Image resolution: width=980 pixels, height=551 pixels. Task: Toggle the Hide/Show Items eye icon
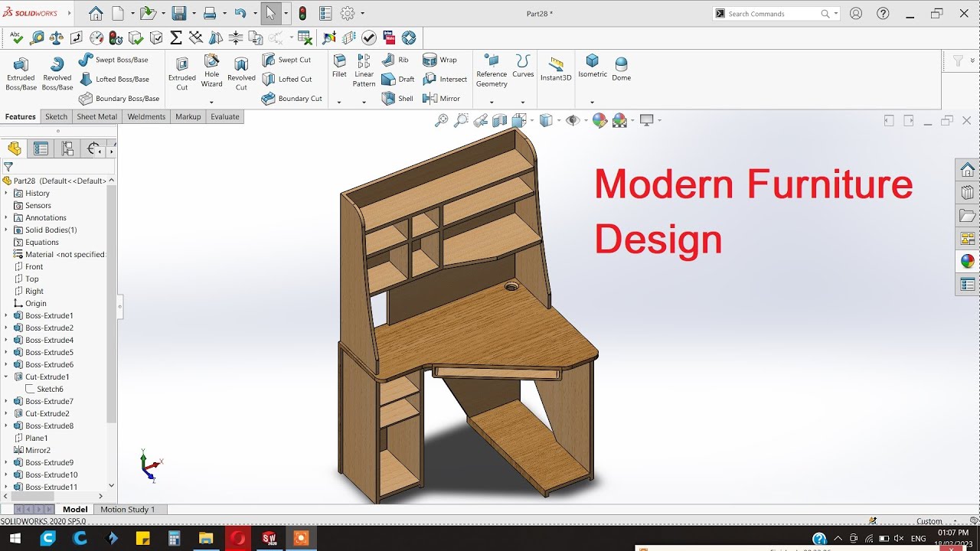tap(572, 120)
